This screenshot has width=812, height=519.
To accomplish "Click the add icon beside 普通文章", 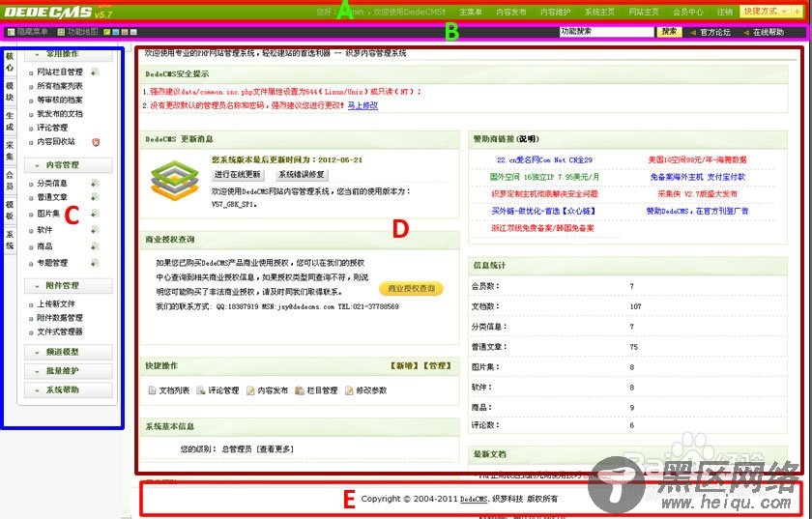I will 95,197.
